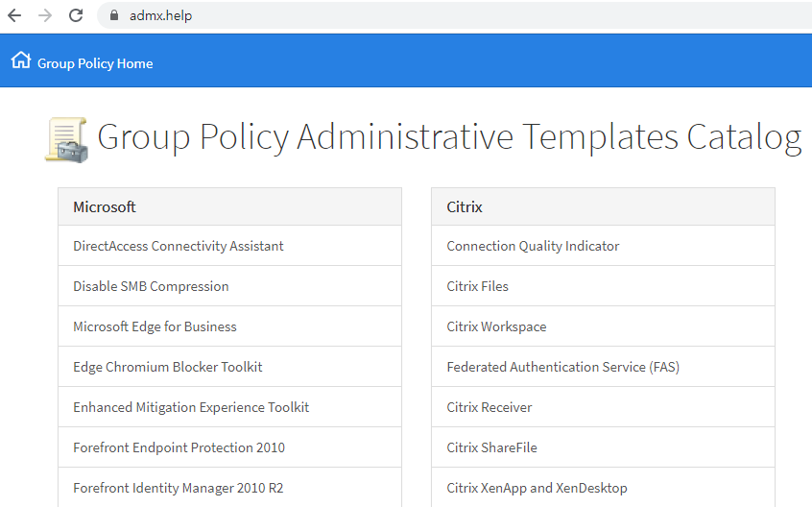The width and height of the screenshot is (812, 507).
Task: Open Citrix Files
Action: click(x=604, y=286)
